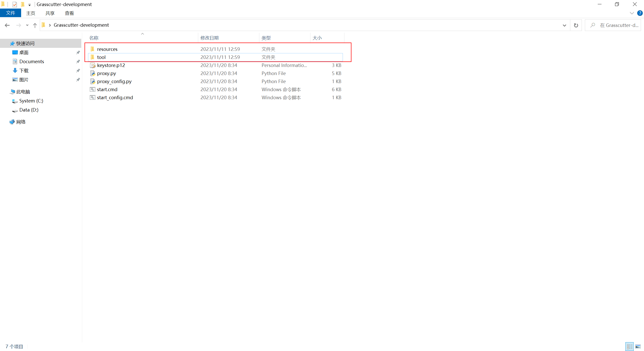Switch to details view in the status bar

coord(630,347)
